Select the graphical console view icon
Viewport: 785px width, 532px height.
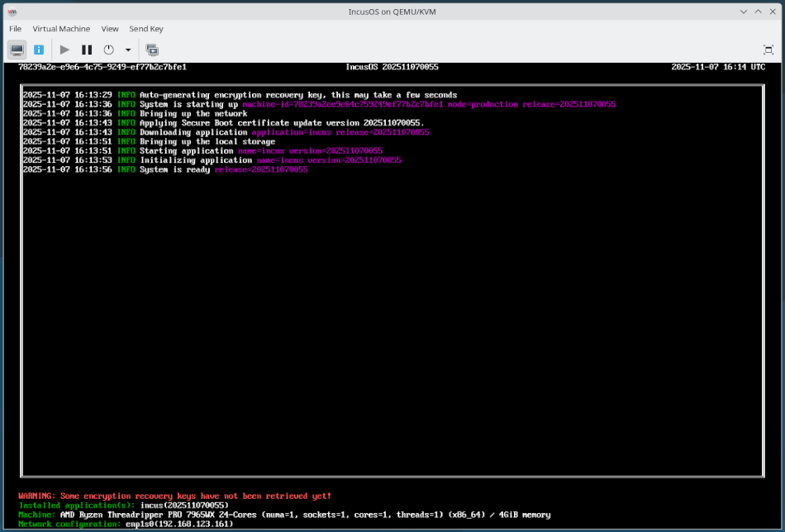click(x=17, y=49)
